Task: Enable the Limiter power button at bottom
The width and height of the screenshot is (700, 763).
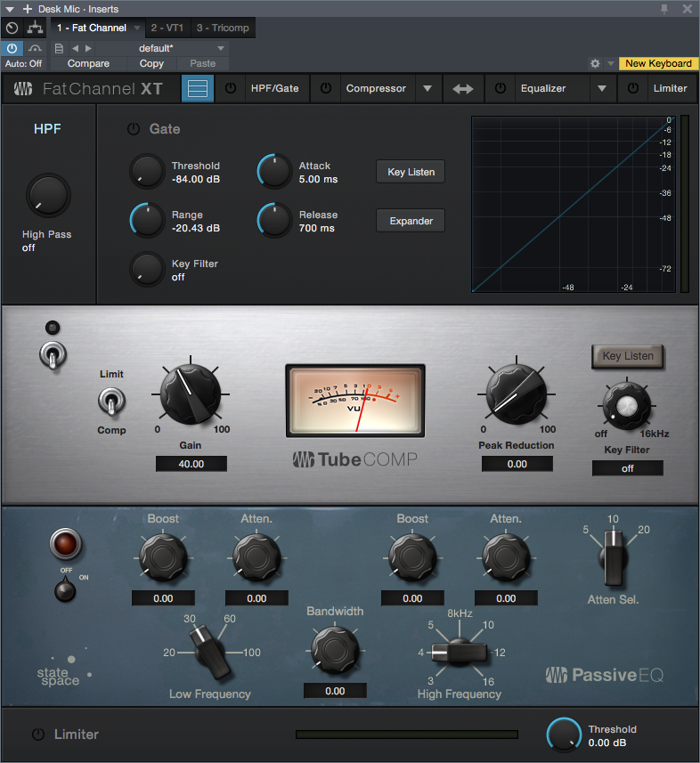Action: [37, 735]
